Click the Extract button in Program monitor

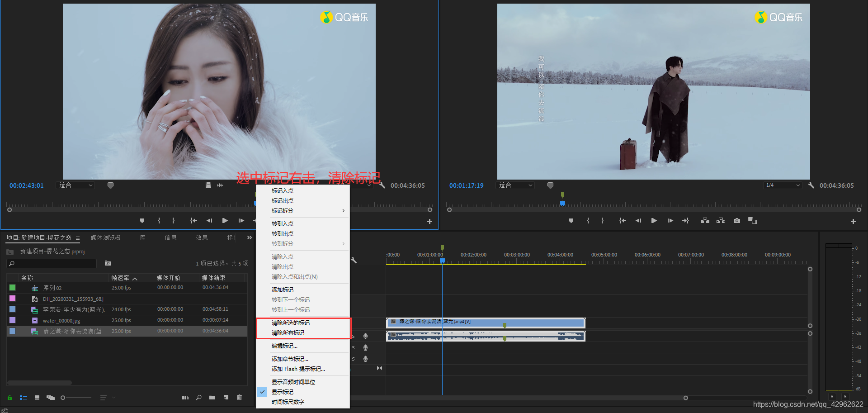721,221
